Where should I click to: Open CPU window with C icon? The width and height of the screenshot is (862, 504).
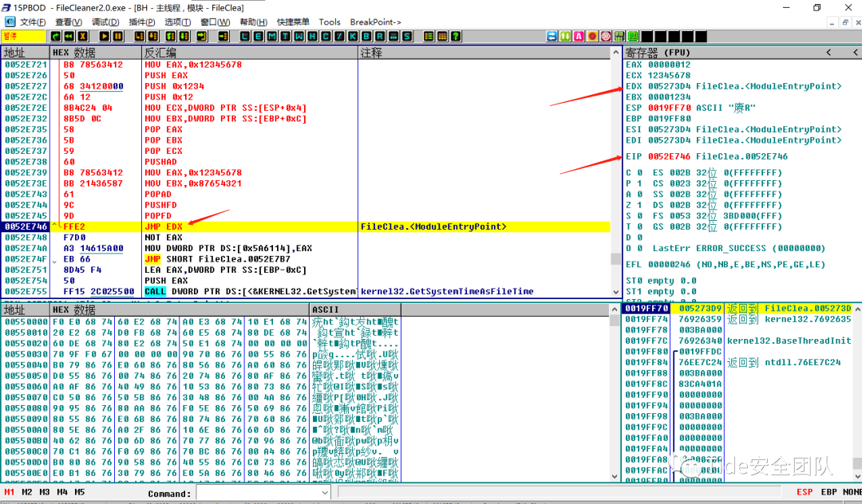pyautogui.click(x=326, y=36)
